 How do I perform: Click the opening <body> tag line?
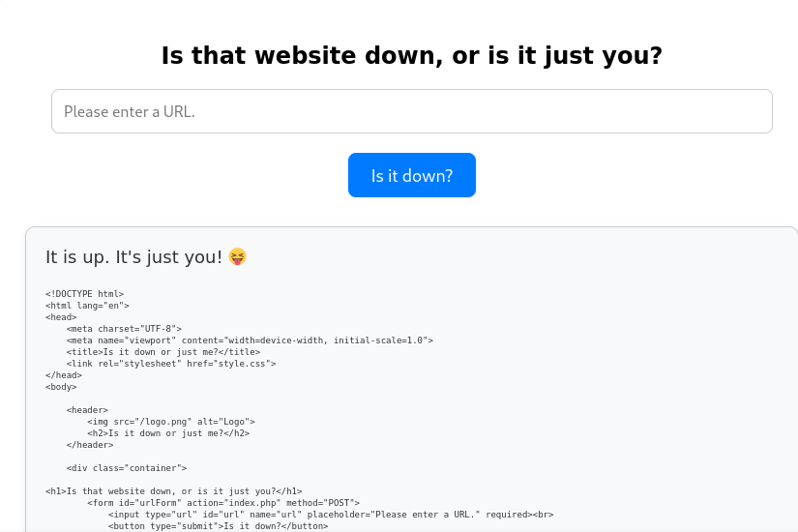[61, 387]
